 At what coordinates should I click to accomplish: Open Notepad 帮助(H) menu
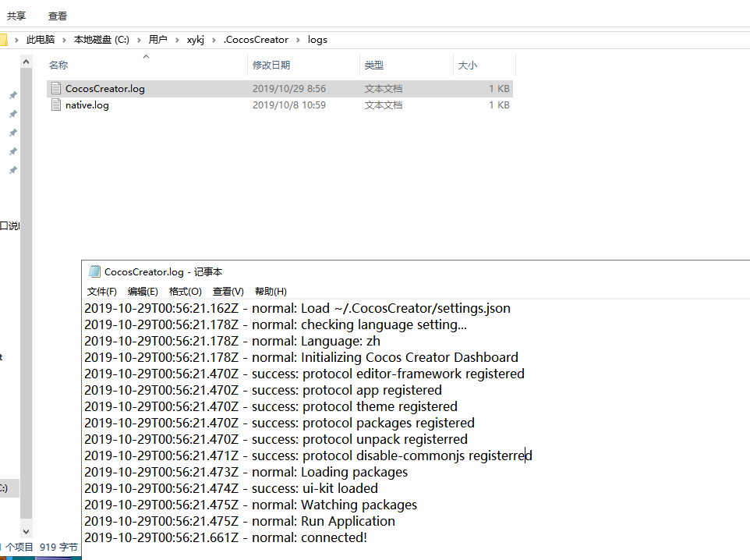coord(271,292)
